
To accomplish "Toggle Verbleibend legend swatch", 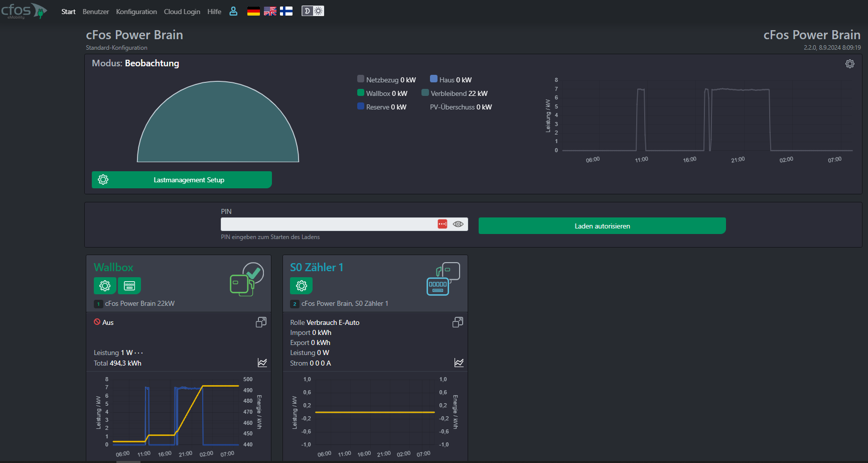I will tap(425, 92).
